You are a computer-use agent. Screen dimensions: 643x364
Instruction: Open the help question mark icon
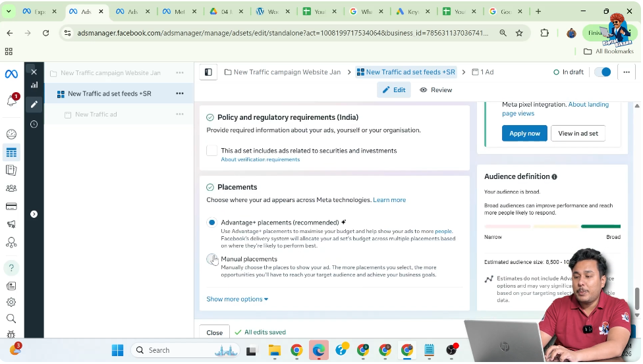[11, 268]
